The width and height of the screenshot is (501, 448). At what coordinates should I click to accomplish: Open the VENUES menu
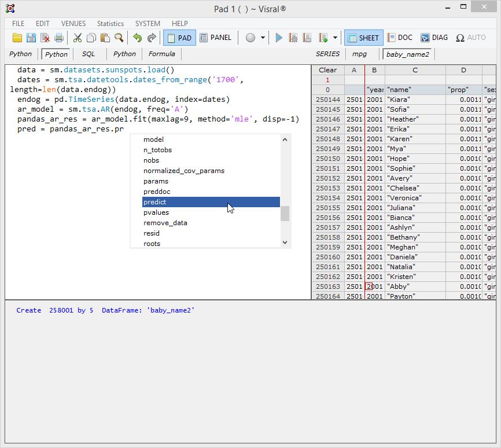[73, 24]
